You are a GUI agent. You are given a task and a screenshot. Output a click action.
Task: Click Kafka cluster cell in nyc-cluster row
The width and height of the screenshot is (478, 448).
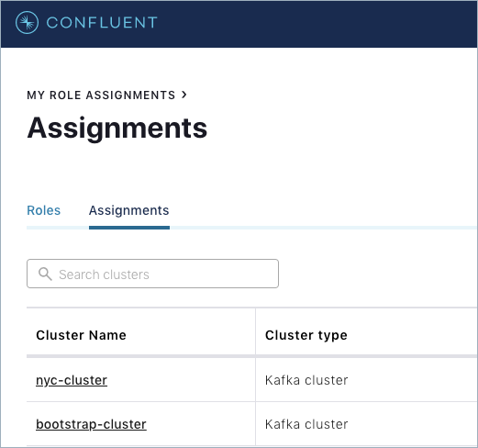(306, 380)
